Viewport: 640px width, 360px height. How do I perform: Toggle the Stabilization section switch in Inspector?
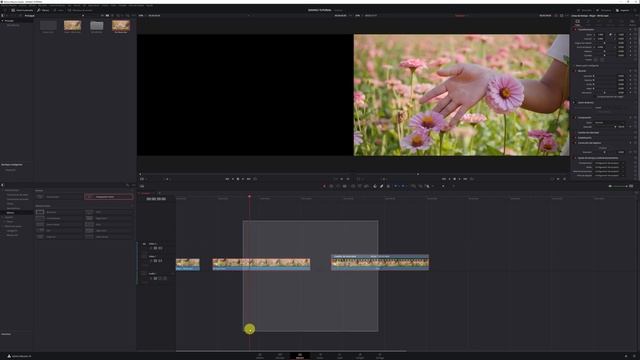[575, 138]
